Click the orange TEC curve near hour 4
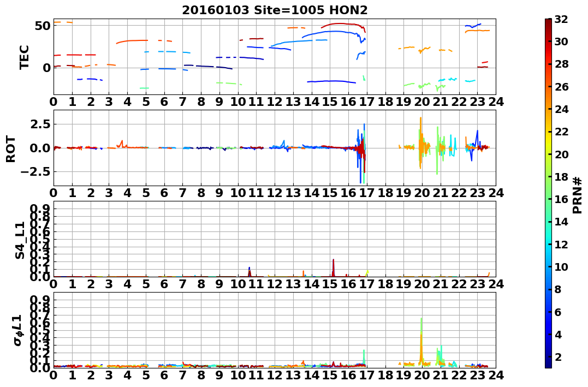 click(132, 41)
